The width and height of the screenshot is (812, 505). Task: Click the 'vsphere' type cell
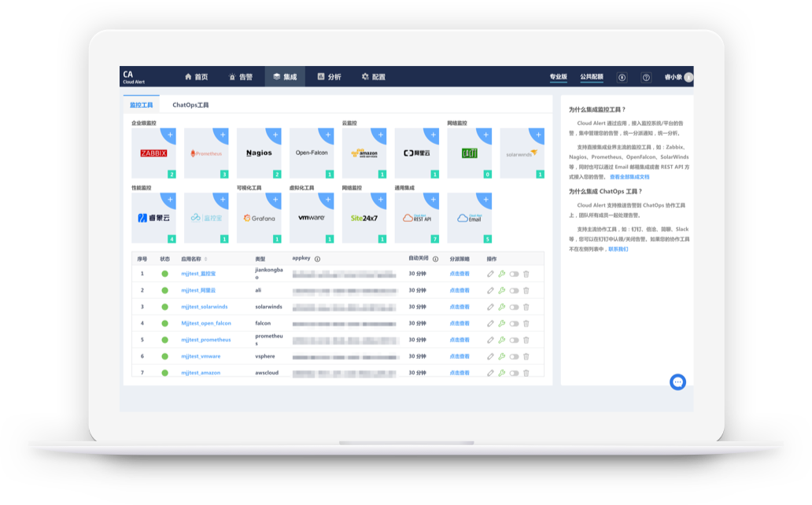[265, 356]
